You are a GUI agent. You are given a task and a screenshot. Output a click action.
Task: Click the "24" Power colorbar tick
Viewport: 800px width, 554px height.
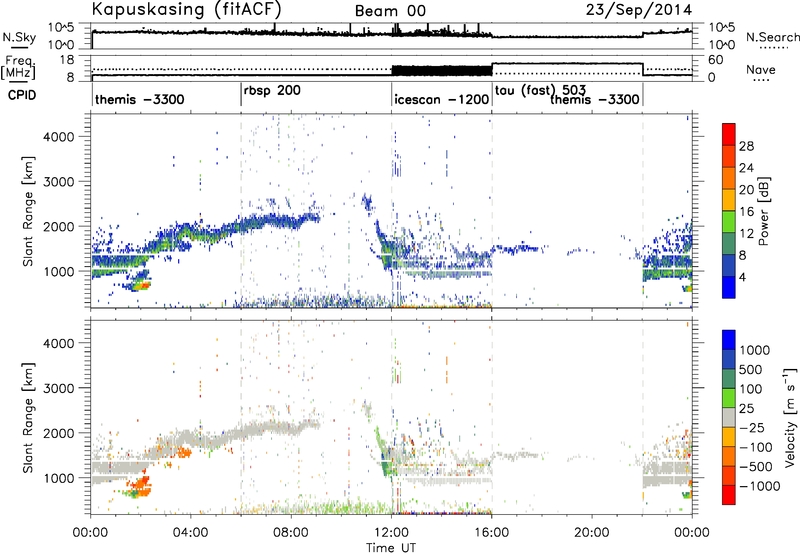746,168
